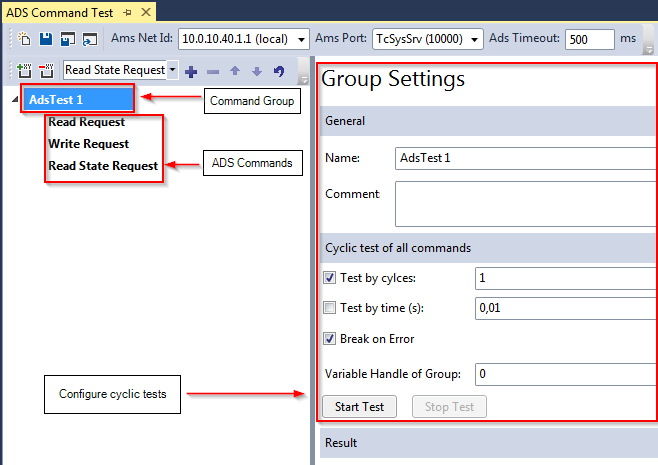Click the Stop Test button
Image resolution: width=658 pixels, height=465 pixels.
click(x=449, y=407)
